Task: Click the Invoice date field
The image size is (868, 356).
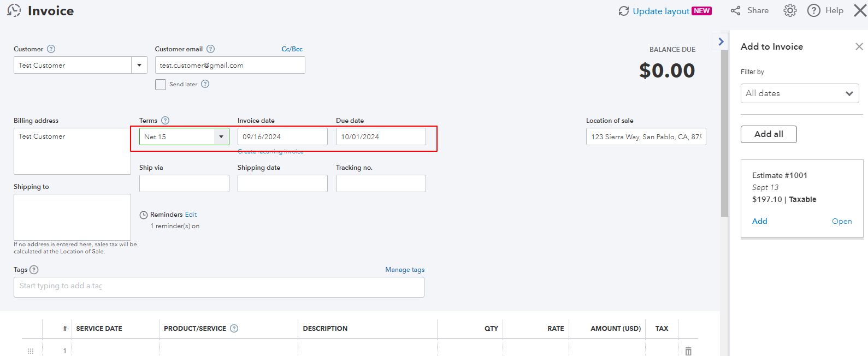Action: pyautogui.click(x=282, y=137)
